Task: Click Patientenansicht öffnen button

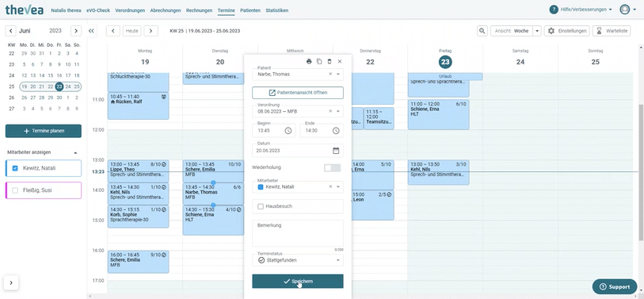Action: coord(298,93)
